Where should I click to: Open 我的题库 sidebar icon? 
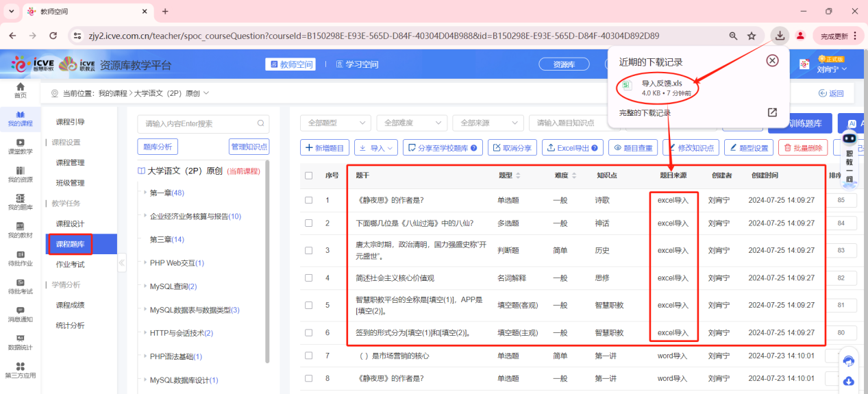tap(20, 202)
